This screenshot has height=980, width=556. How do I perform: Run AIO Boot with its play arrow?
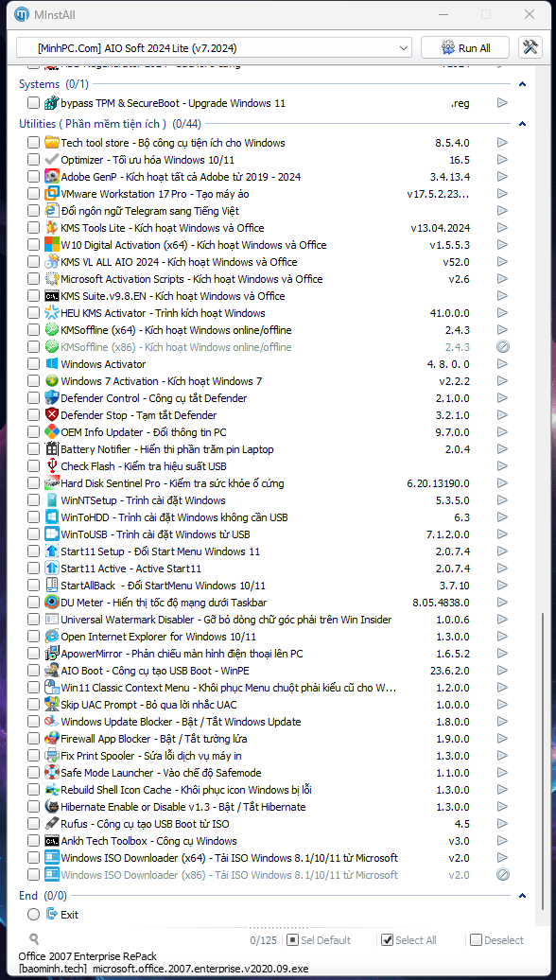tap(502, 670)
